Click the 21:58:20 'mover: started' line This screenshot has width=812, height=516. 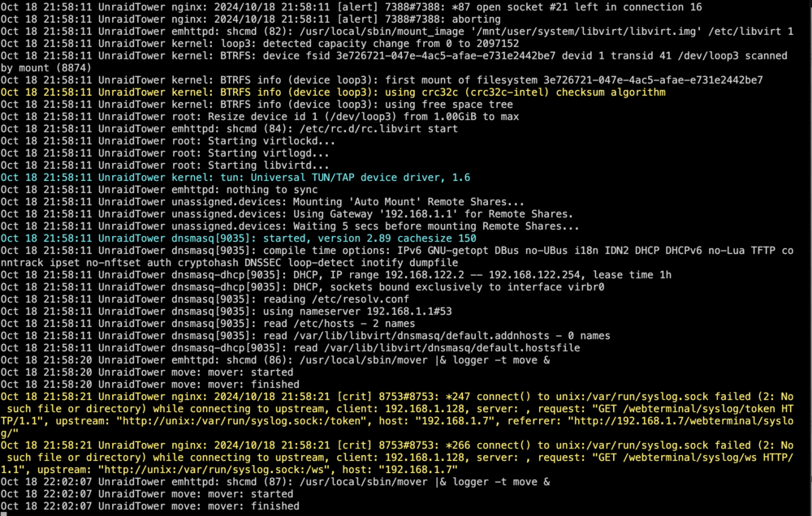tap(146, 372)
